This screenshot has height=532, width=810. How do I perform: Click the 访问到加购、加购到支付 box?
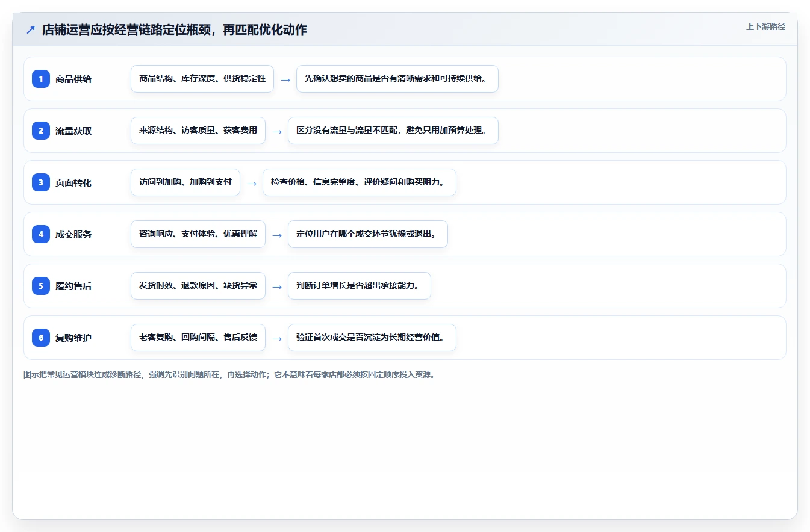[x=185, y=182]
